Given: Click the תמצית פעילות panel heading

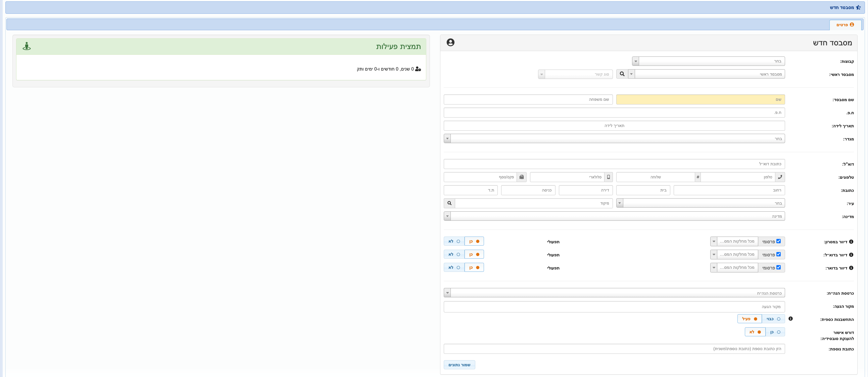Looking at the screenshot, I should click(x=398, y=46).
